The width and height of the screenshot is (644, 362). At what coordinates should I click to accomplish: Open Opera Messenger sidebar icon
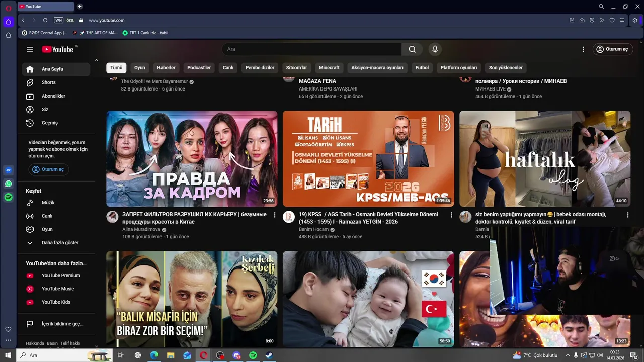[x=8, y=170]
